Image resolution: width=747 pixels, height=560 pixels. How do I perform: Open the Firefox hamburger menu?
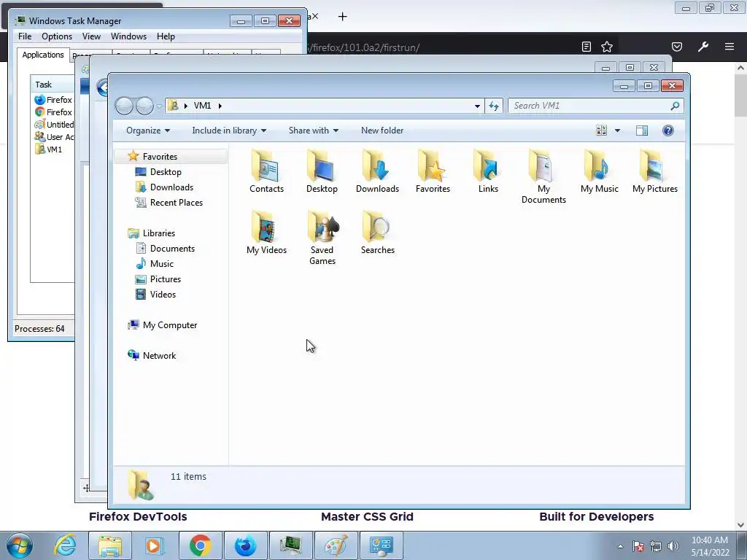729,47
